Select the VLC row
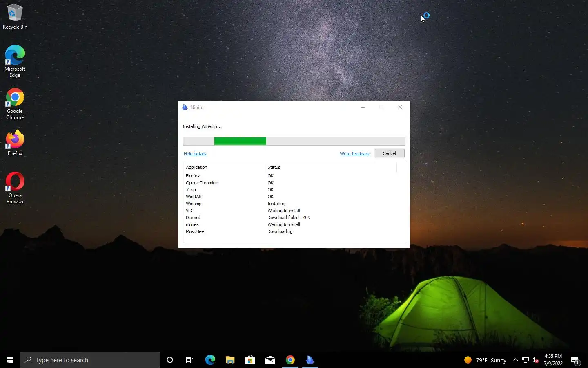This screenshot has width=588, height=368. coord(294,211)
